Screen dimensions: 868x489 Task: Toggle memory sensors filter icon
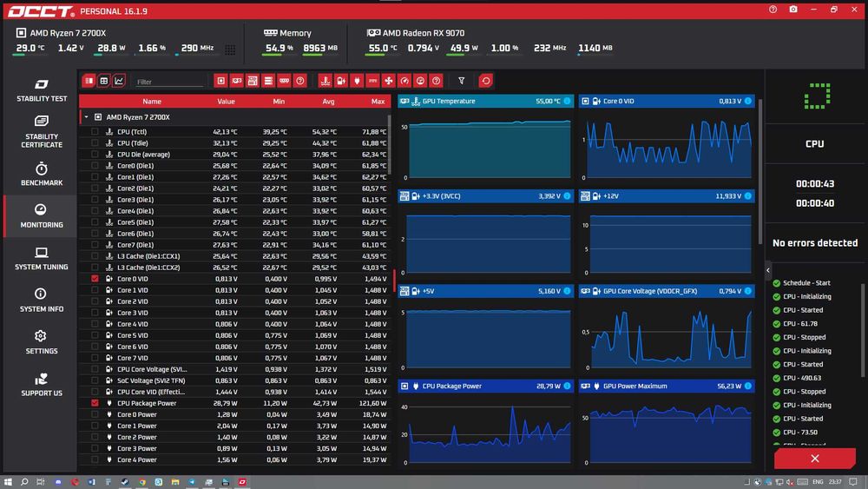click(284, 81)
